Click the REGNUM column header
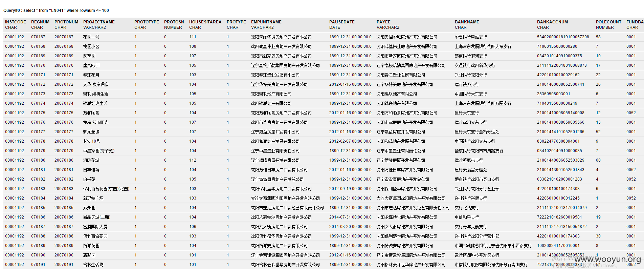Image resolution: width=644 pixels, height=269 pixels. [40, 22]
